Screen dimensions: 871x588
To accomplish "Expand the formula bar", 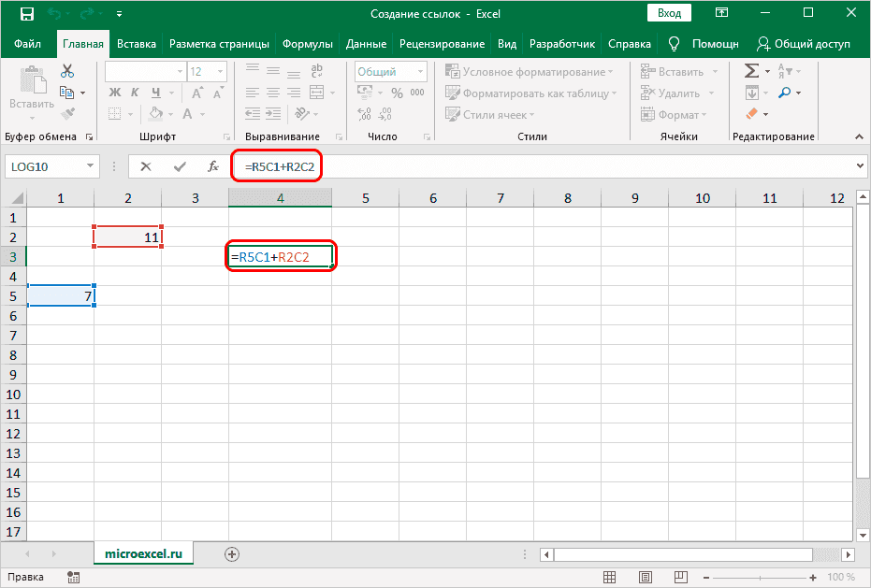I will 861,166.
